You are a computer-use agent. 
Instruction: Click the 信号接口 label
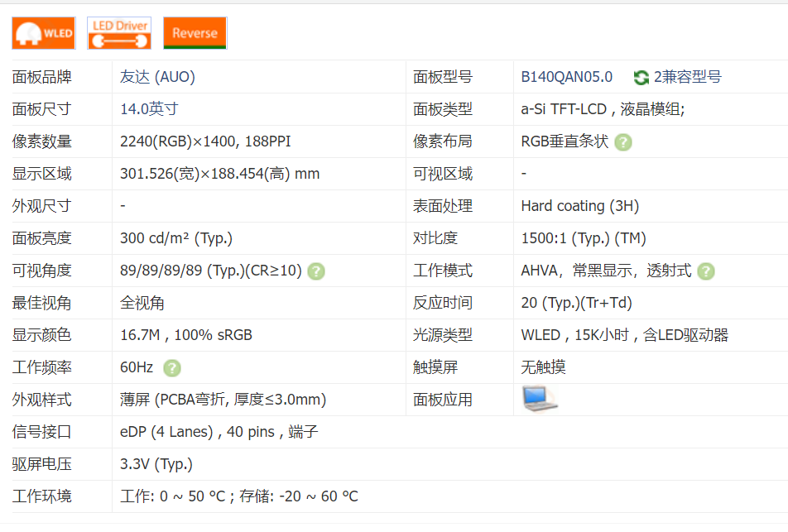[x=41, y=432]
